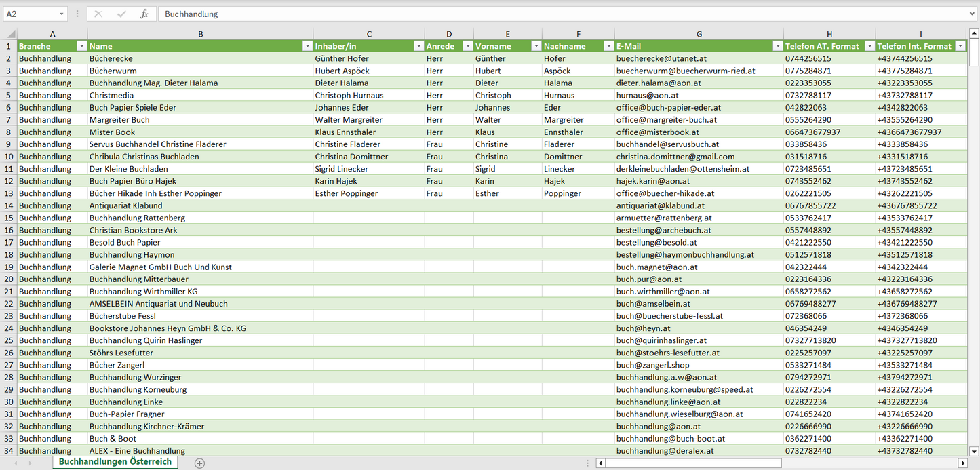Click the horizontal scrollbar right arrow
The image size is (980, 470).
pyautogui.click(x=962, y=463)
